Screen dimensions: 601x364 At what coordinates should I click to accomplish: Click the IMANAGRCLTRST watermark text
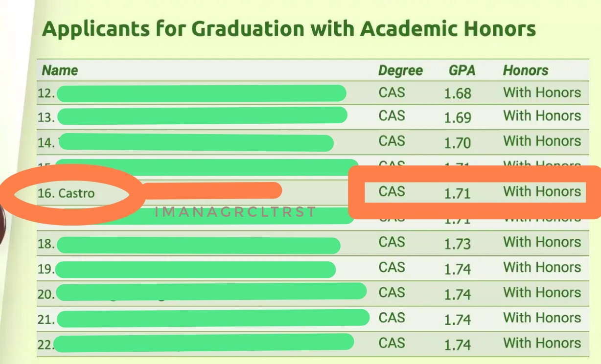[235, 212]
